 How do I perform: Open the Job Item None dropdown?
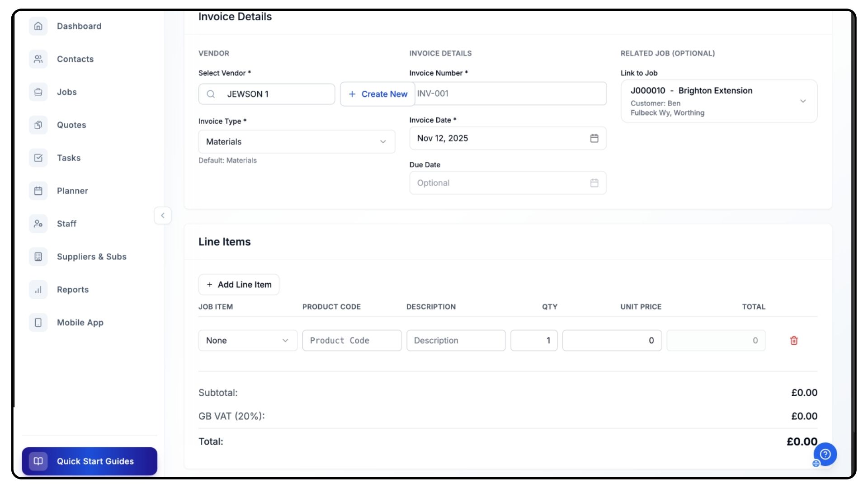247,341
